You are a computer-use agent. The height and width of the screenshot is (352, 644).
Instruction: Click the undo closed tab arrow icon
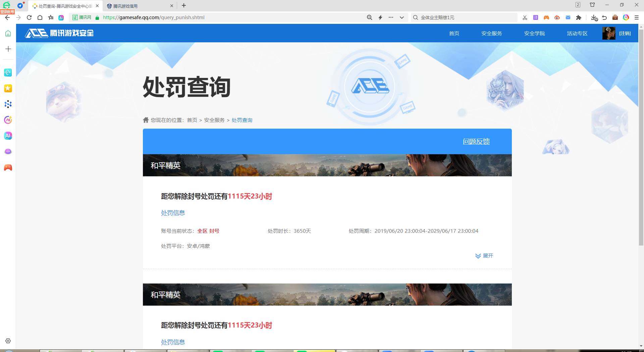click(604, 17)
